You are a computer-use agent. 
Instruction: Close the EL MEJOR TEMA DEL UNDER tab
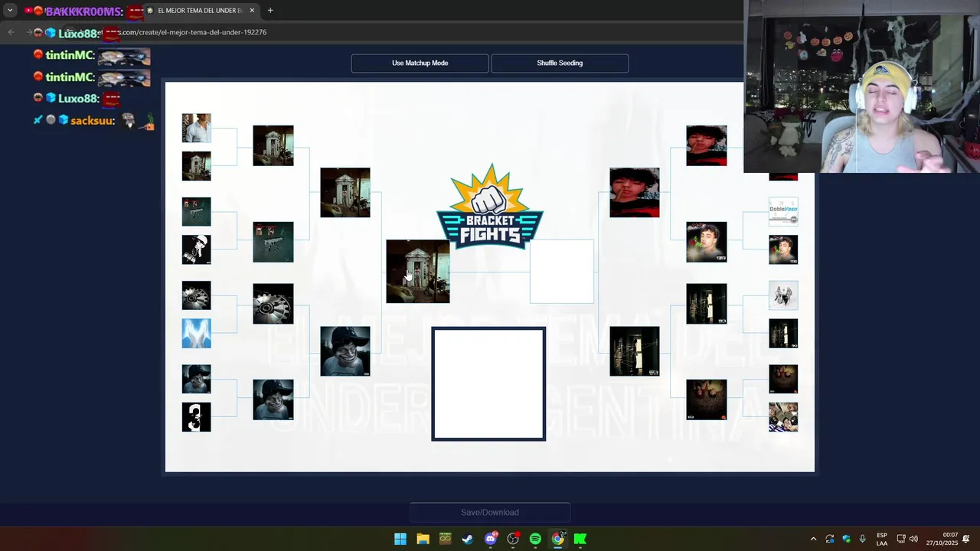coord(251,11)
